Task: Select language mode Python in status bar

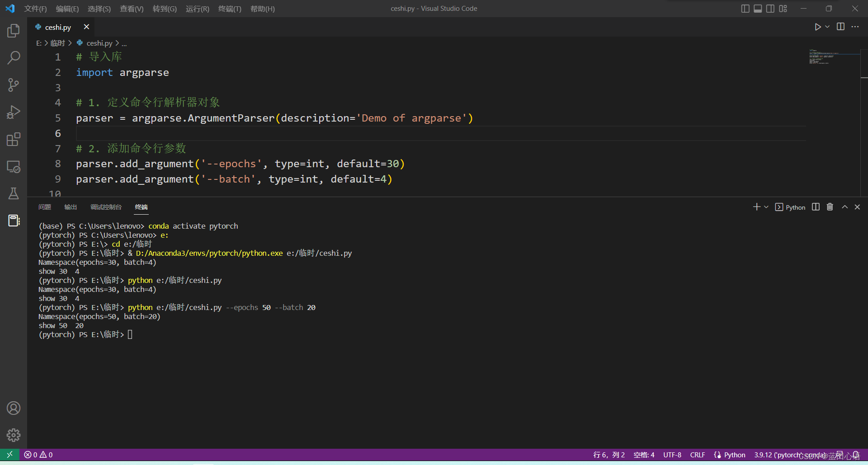Action: coord(735,455)
